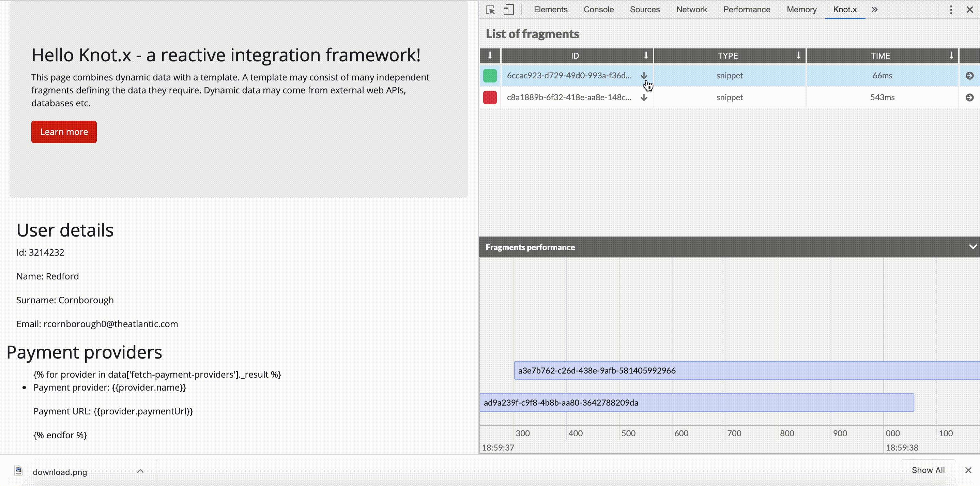Sort fragments by TYPE column arrow

pos(798,56)
